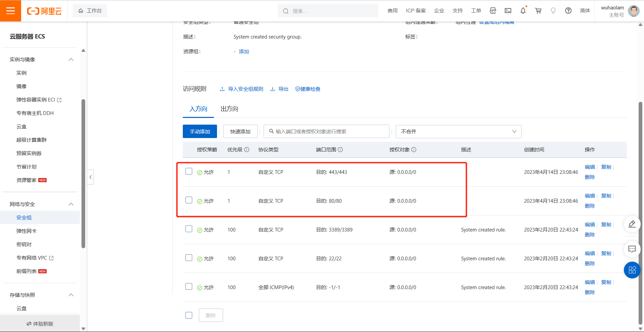
Task: Click the external link icon beside VPC
Action: coord(51,258)
